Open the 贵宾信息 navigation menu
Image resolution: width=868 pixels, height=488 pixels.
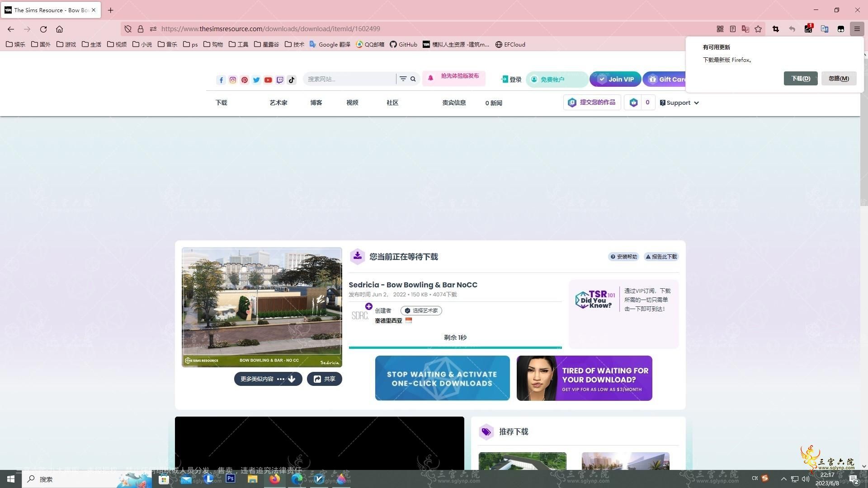(x=454, y=103)
